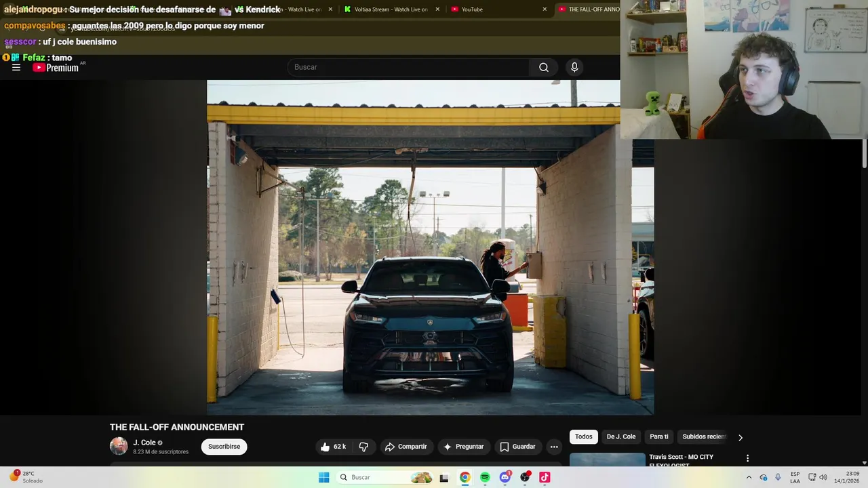Open J. Cole channel name link
Viewport: 868px width, 488px height.
tap(144, 443)
